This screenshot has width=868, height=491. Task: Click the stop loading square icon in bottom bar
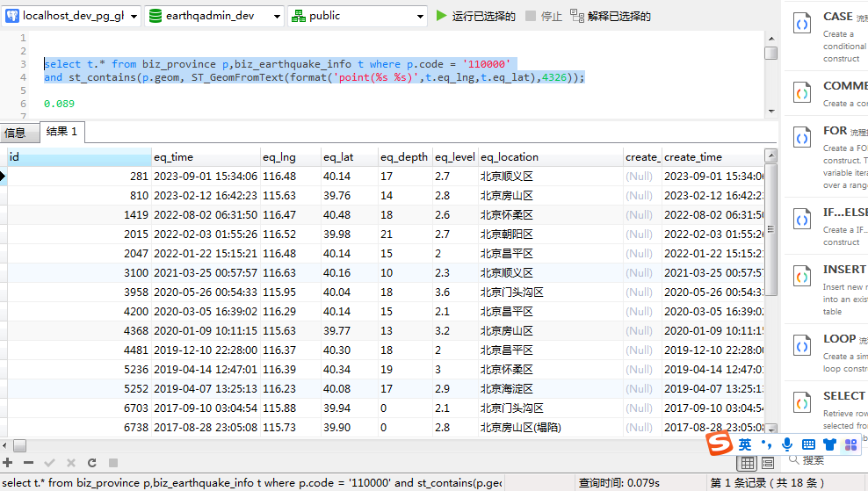[113, 463]
